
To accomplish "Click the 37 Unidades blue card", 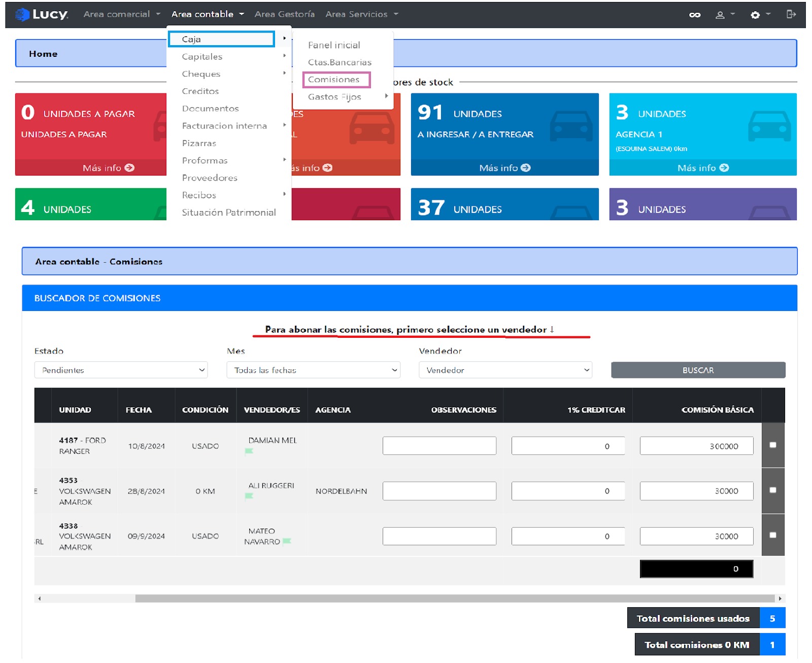I will click(504, 204).
